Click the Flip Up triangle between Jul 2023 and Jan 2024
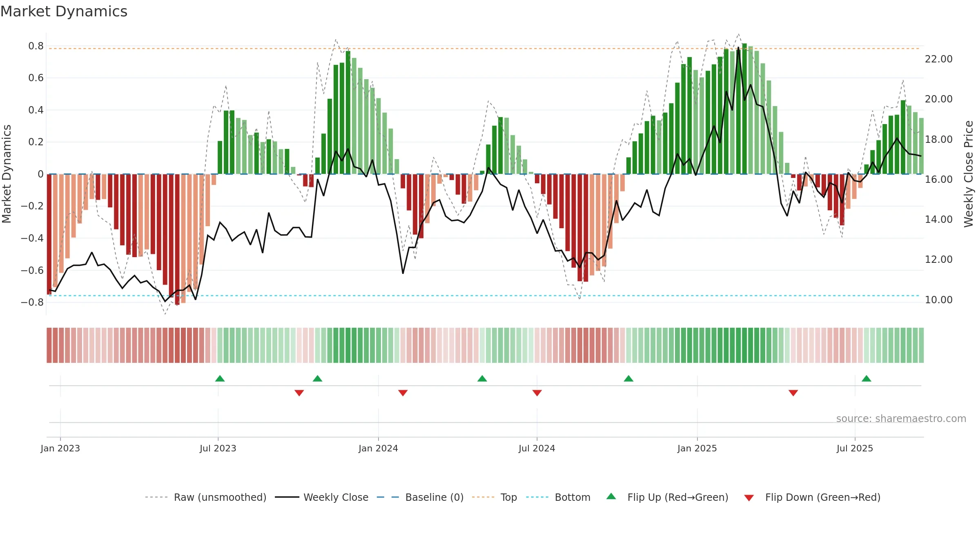Viewport: 980px width, 551px height. pos(318,379)
